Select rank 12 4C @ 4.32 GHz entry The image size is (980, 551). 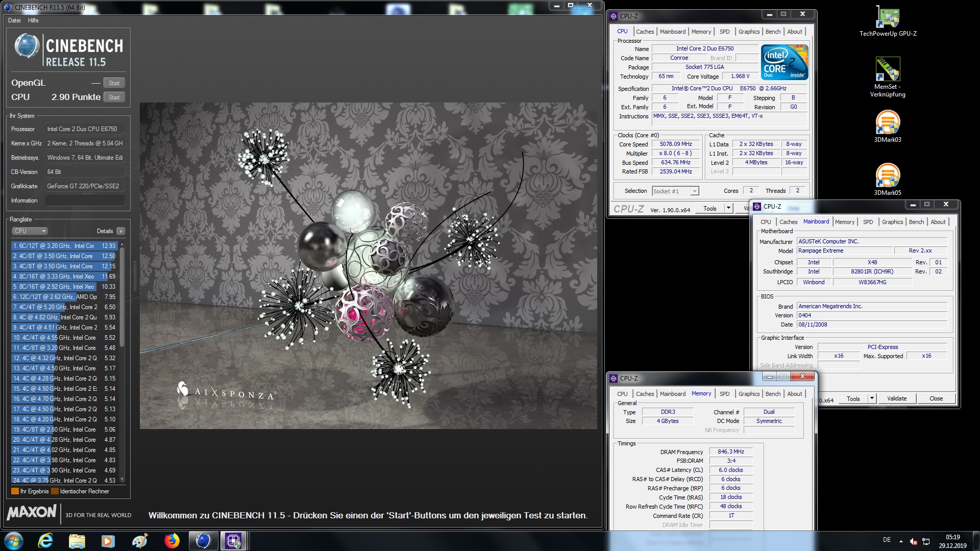[x=65, y=358]
